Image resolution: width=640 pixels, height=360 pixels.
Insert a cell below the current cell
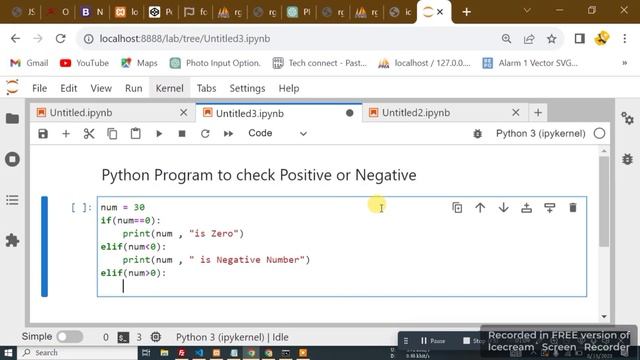pyautogui.click(x=550, y=208)
